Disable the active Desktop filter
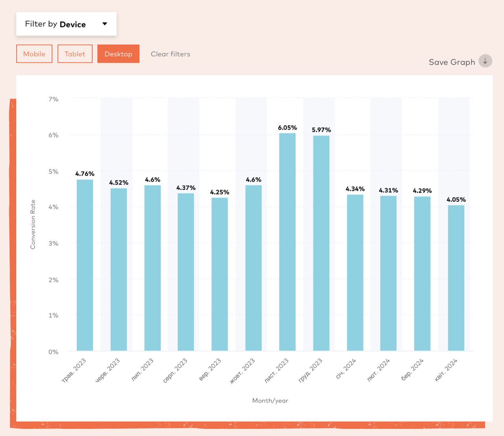 click(x=118, y=54)
